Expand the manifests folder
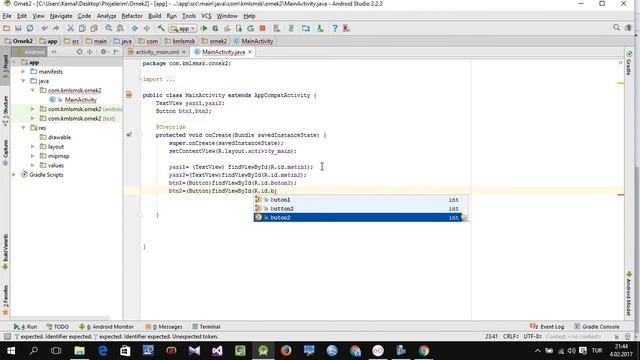The width and height of the screenshot is (640, 360). 24,72
